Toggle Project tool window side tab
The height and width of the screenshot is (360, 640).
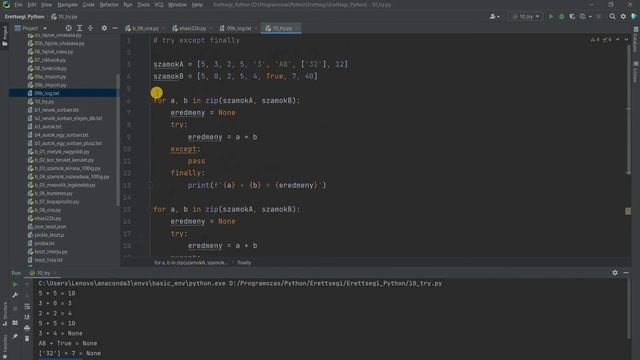coord(4,36)
